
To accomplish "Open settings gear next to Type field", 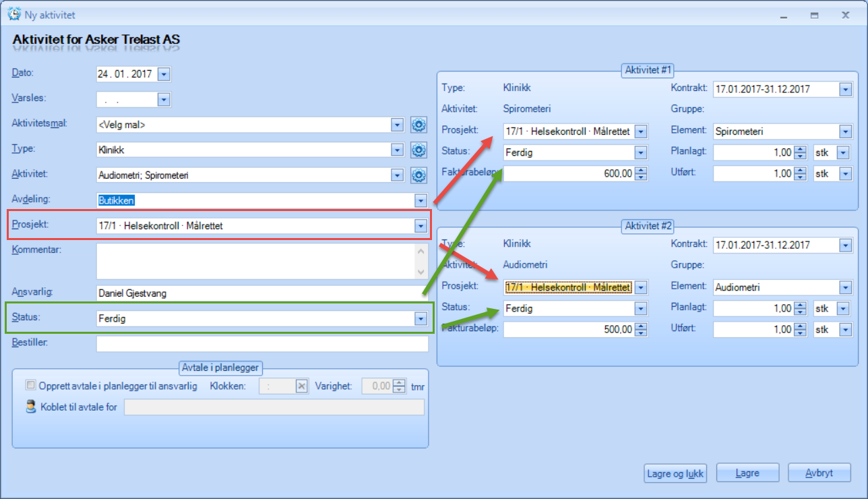I will [419, 150].
